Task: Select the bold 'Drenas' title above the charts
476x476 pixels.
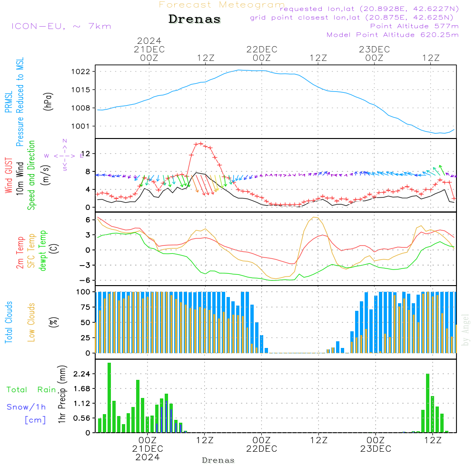Action: click(195, 19)
